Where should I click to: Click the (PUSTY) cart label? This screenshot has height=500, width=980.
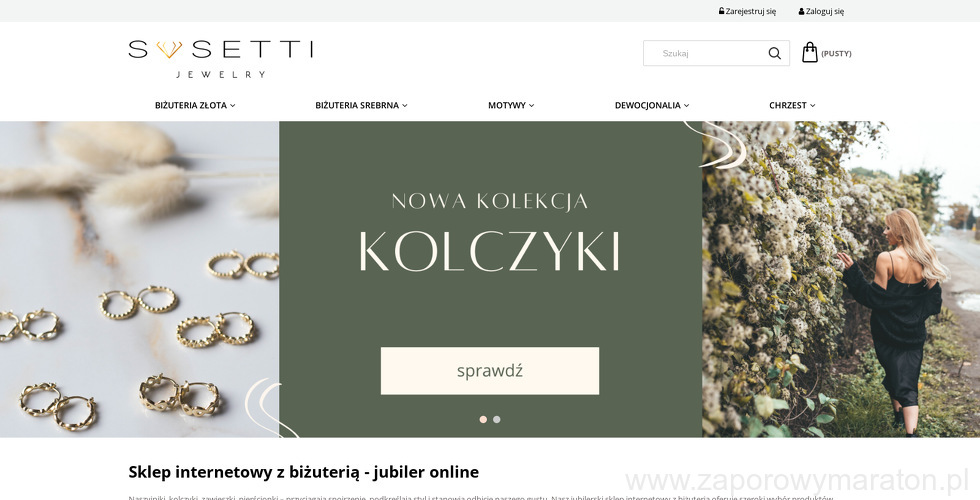[x=836, y=54]
